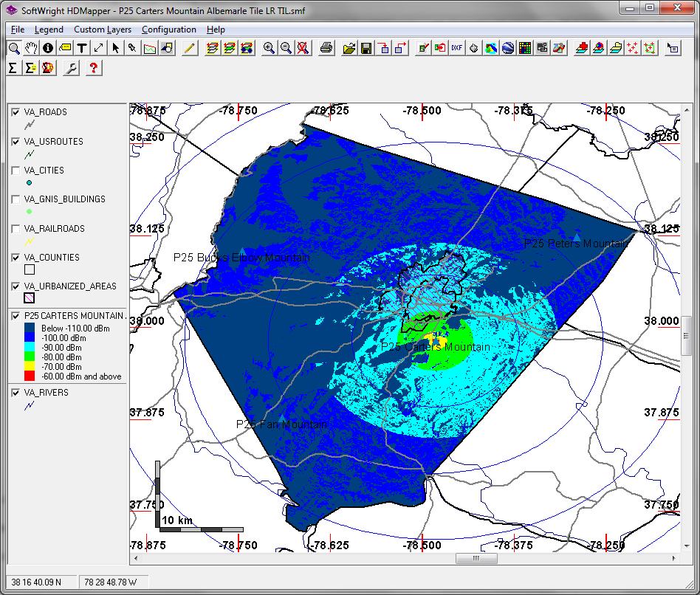Activate the black info identify tool

click(48, 48)
